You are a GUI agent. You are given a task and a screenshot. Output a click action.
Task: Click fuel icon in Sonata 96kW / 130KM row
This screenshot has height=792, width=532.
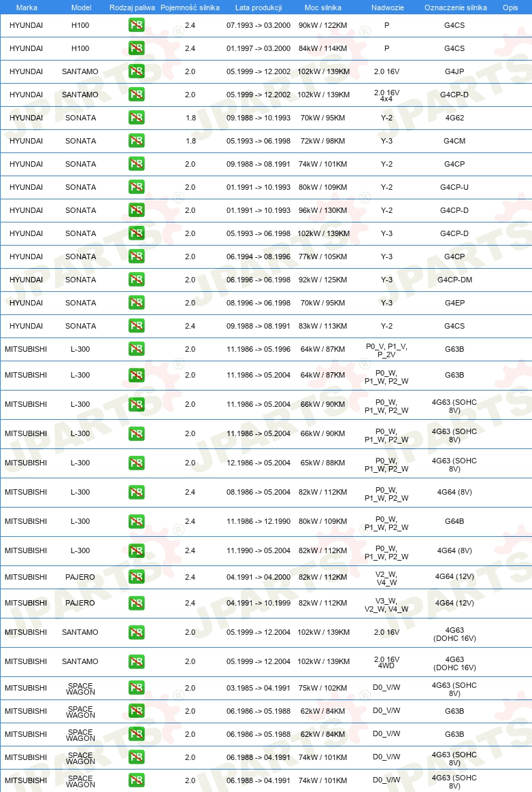137,210
